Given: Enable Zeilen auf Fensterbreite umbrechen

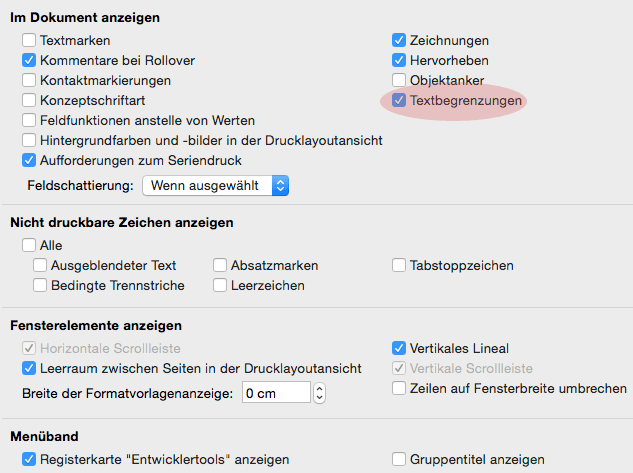Looking at the screenshot, I should tap(399, 388).
